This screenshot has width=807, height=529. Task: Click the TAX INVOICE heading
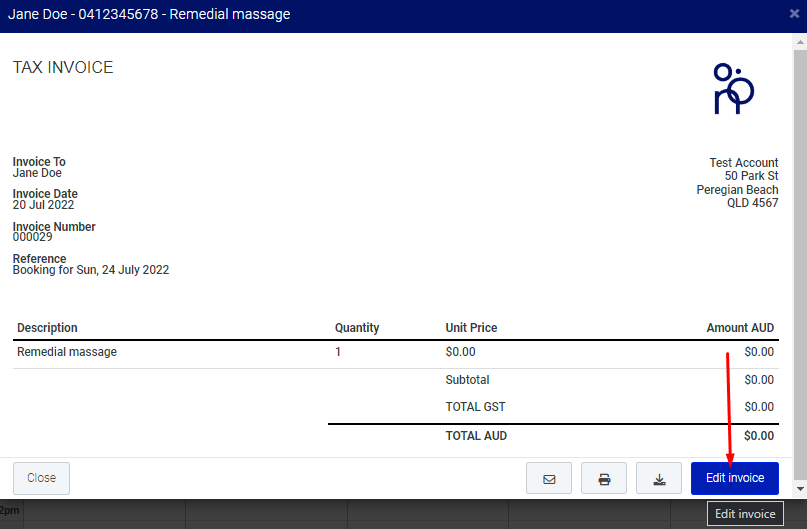[x=63, y=67]
